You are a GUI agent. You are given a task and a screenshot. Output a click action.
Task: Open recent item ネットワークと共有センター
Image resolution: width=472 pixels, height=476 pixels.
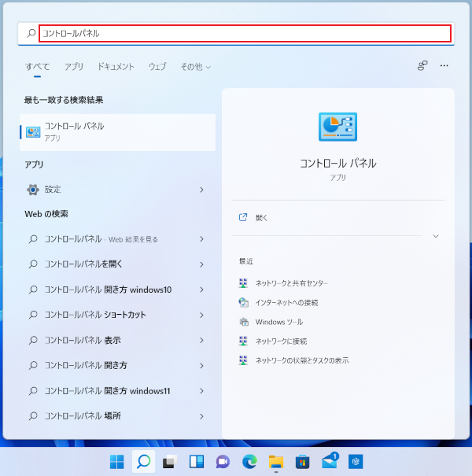pyautogui.click(x=292, y=283)
